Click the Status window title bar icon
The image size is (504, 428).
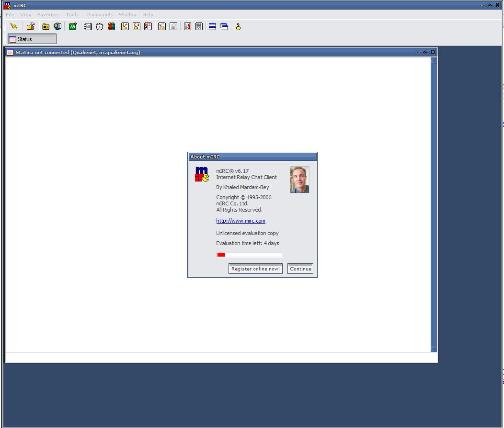click(10, 52)
